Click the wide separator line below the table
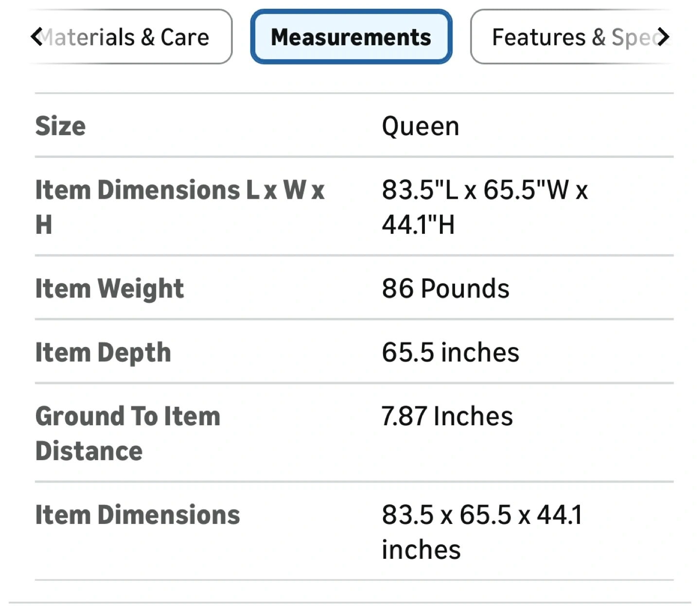This screenshot has width=700, height=606. coord(350,603)
